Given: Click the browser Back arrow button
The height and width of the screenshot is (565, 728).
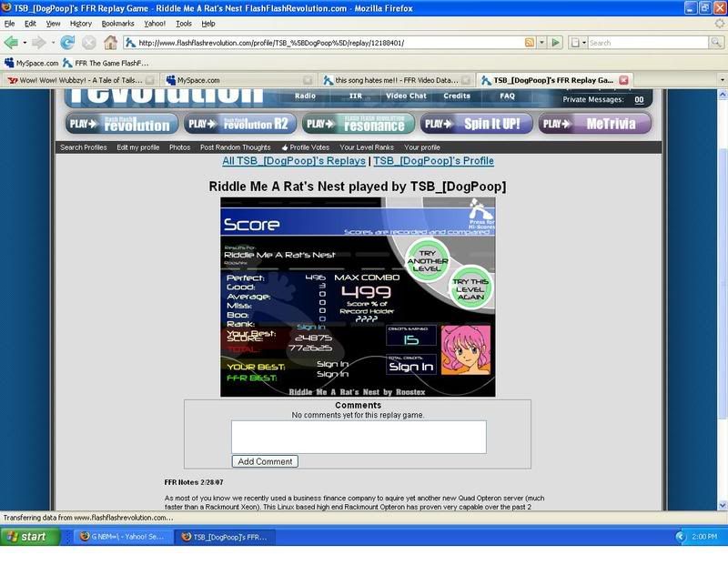Looking at the screenshot, I should pos(14,42).
